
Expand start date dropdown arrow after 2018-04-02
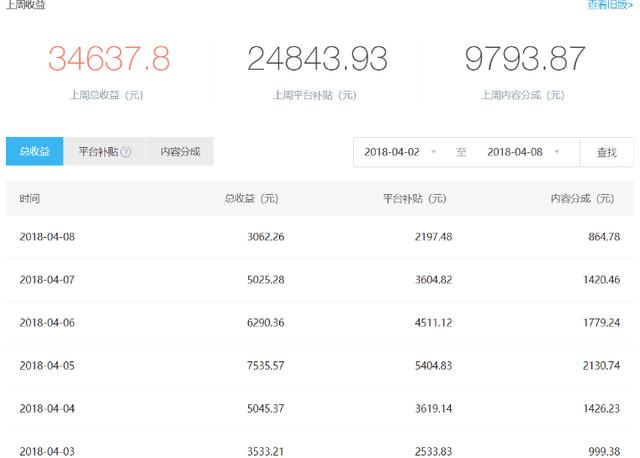(x=433, y=153)
